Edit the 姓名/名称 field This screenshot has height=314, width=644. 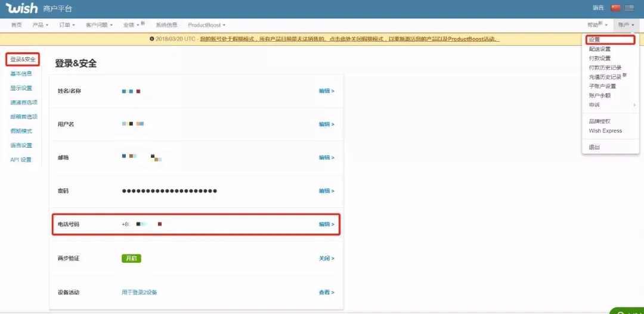click(327, 91)
